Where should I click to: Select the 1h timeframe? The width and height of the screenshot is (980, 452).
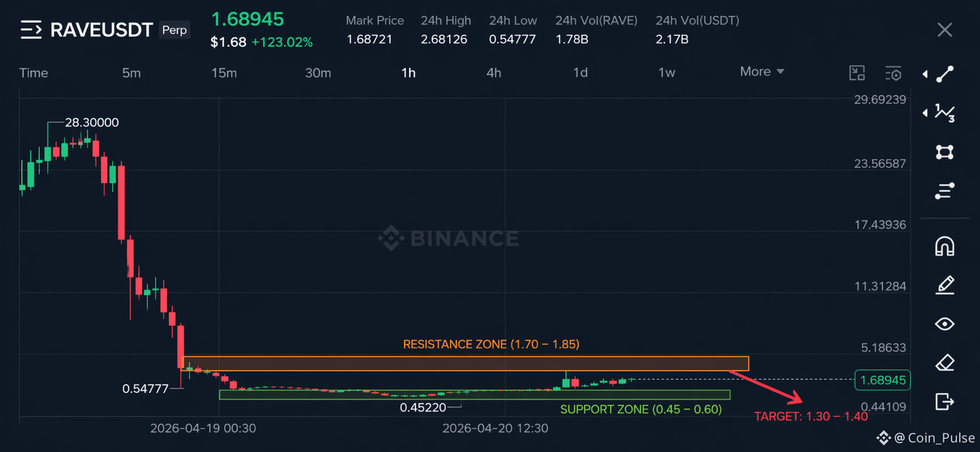coord(409,73)
